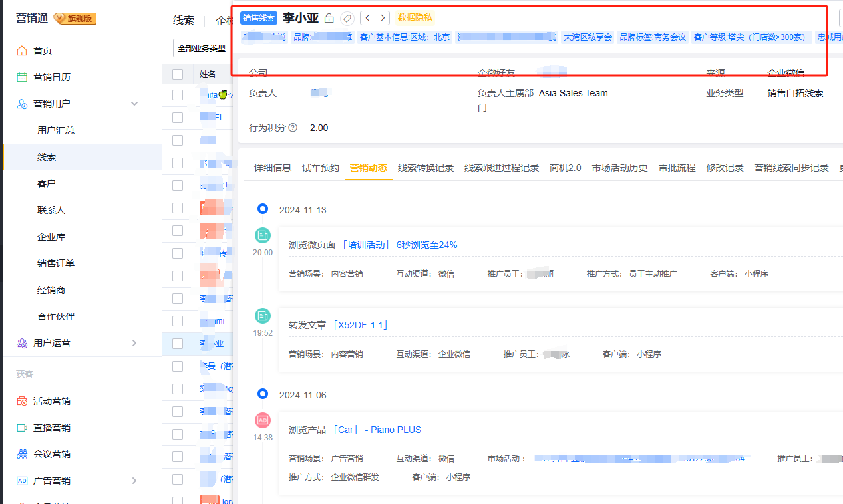The image size is (843, 504).
Task: Click the 大湾区私享会 tag
Action: pyautogui.click(x=588, y=37)
